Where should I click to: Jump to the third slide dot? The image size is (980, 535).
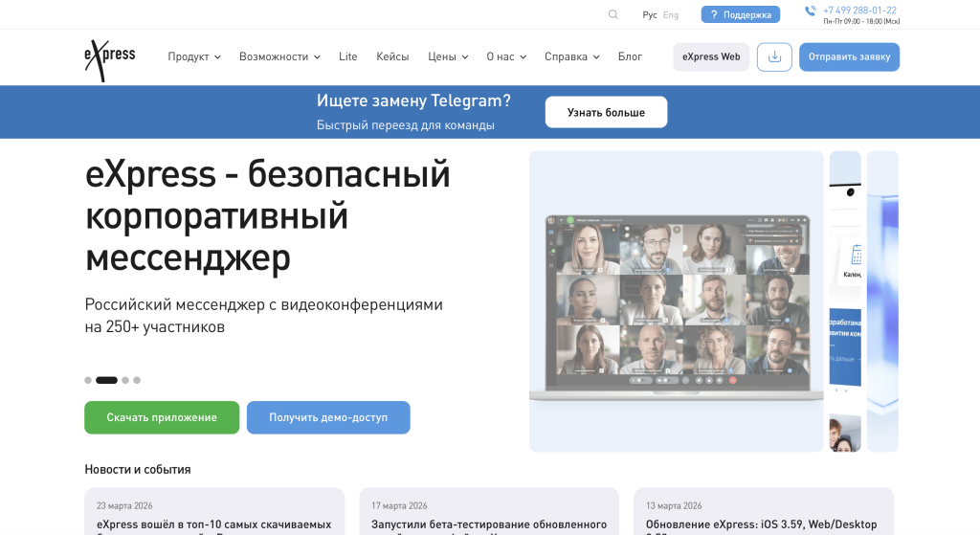coord(125,380)
